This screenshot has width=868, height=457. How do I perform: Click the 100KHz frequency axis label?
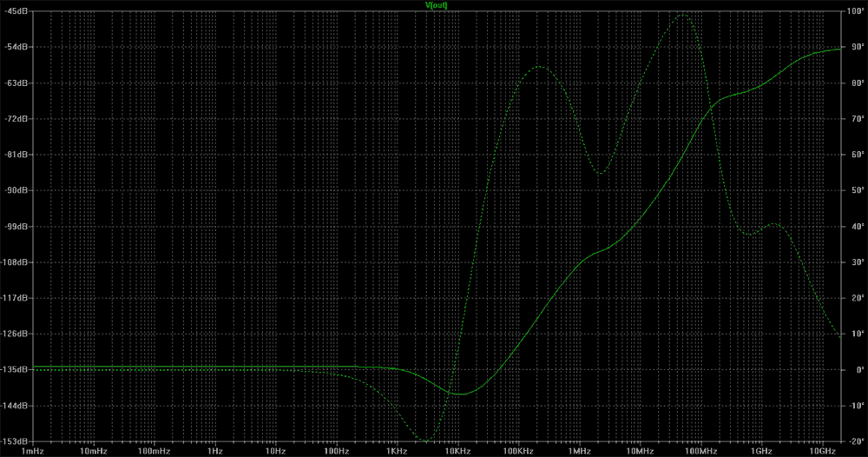(518, 452)
